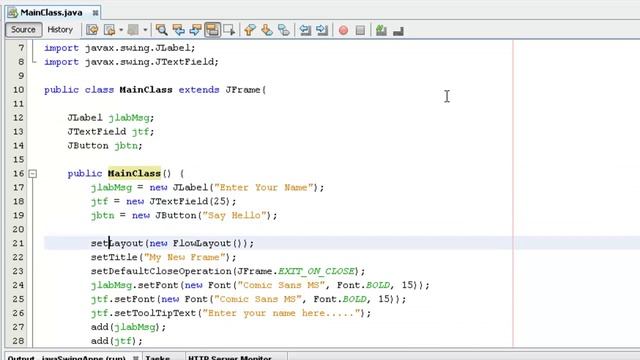
Task: Open the HTTP Server Monitor tab
Action: point(230,358)
